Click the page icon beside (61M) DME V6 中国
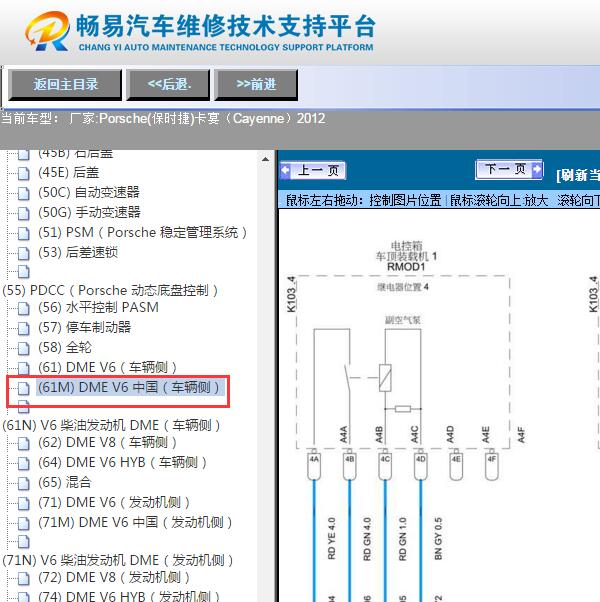The width and height of the screenshot is (600, 602). 23,388
